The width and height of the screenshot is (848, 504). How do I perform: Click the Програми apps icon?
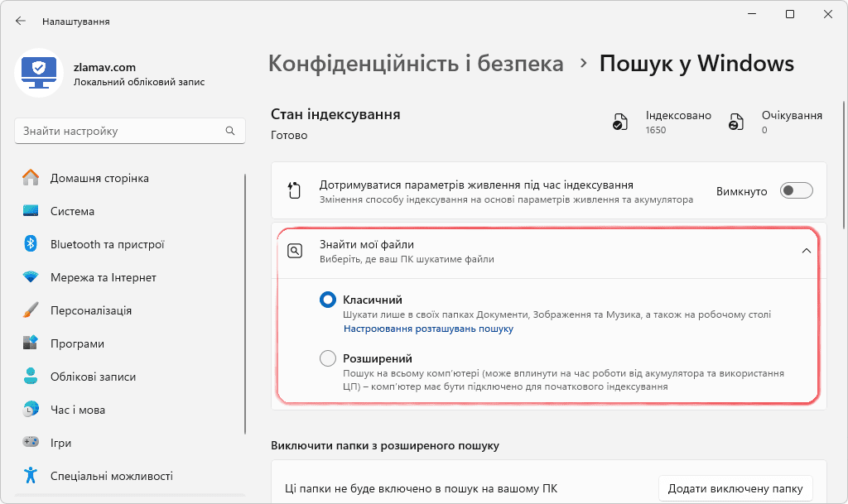click(x=31, y=343)
